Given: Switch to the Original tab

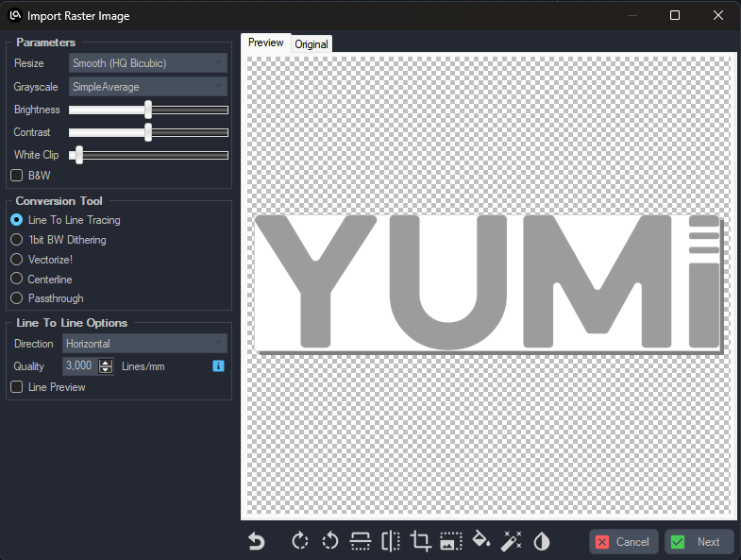Looking at the screenshot, I should (x=312, y=44).
